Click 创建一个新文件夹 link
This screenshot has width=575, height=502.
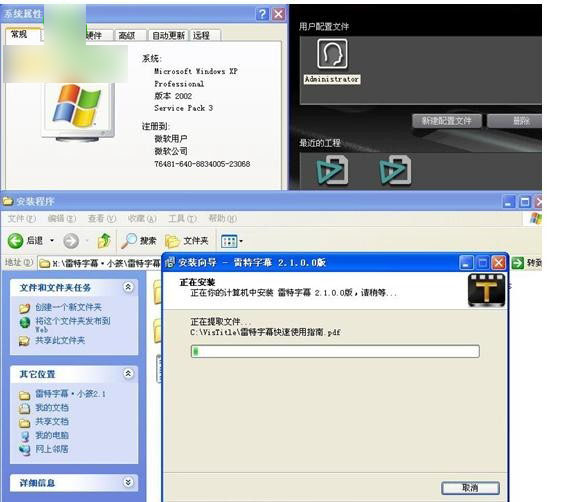click(x=68, y=307)
